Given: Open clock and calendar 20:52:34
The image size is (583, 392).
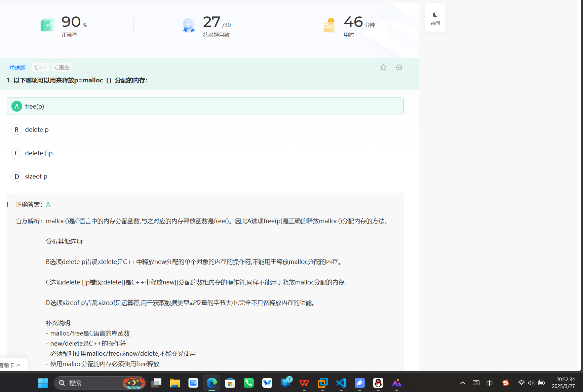Looking at the screenshot, I should click(563, 383).
